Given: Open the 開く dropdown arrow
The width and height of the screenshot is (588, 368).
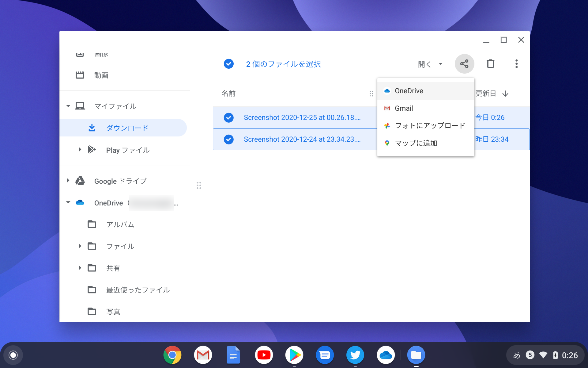Looking at the screenshot, I should (441, 64).
